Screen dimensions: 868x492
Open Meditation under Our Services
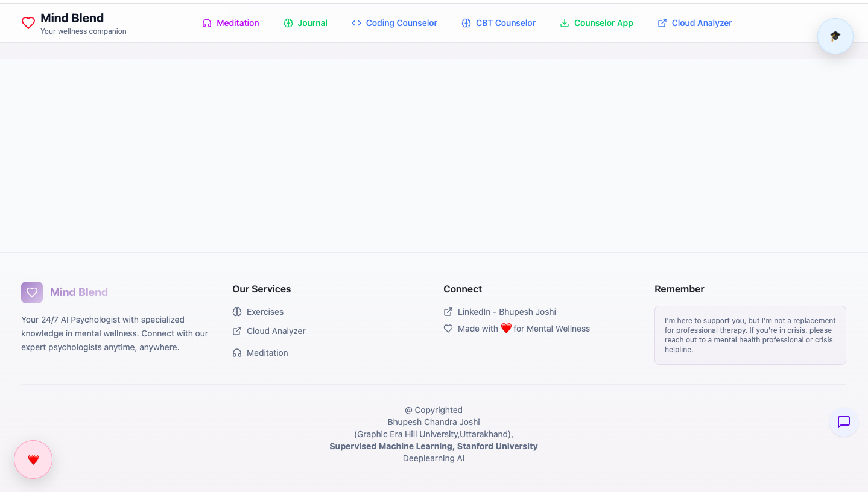[260, 353]
